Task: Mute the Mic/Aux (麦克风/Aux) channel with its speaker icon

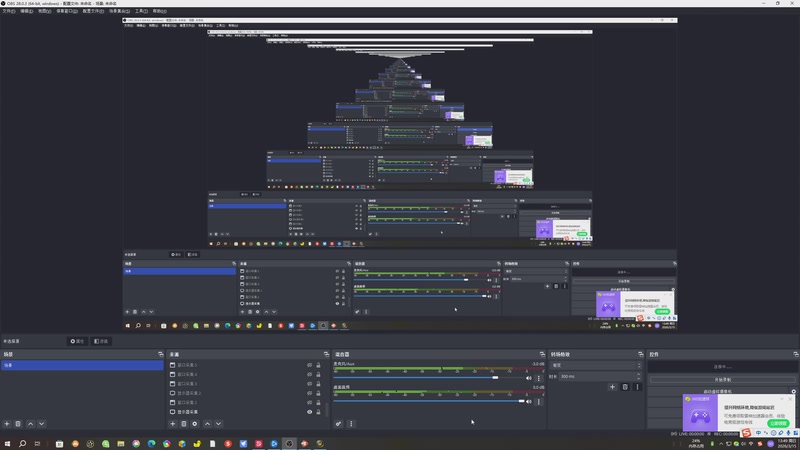Action: click(x=529, y=378)
